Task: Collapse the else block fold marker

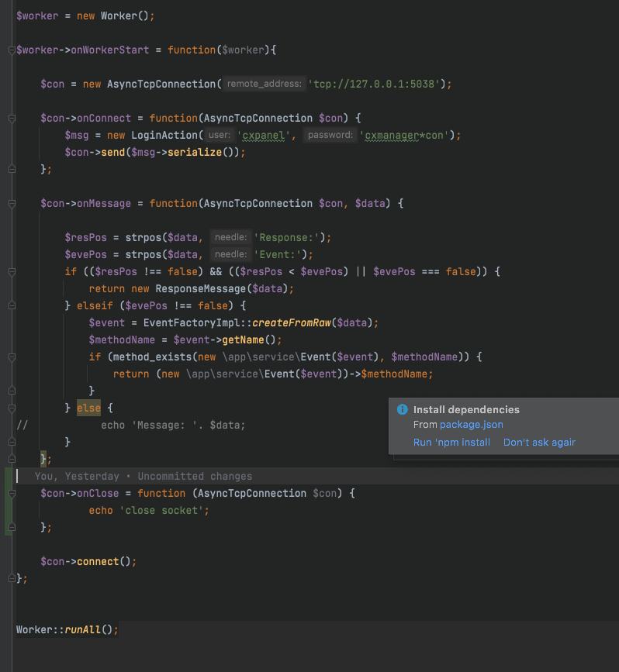Action: [12, 408]
